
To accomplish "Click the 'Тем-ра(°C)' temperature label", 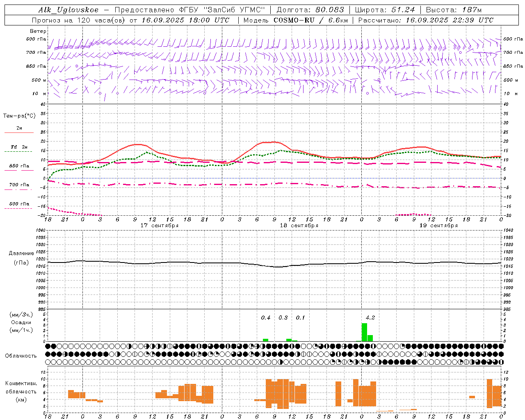I will click(19, 116).
